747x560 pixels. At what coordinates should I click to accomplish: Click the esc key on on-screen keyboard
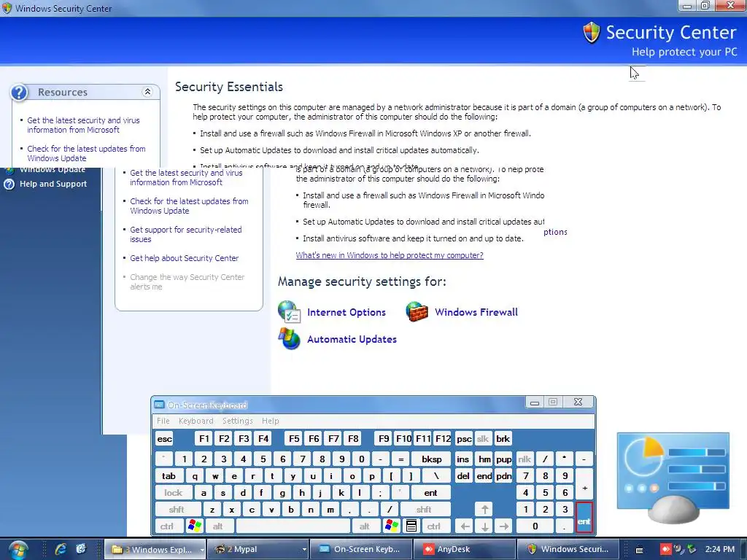tap(164, 438)
